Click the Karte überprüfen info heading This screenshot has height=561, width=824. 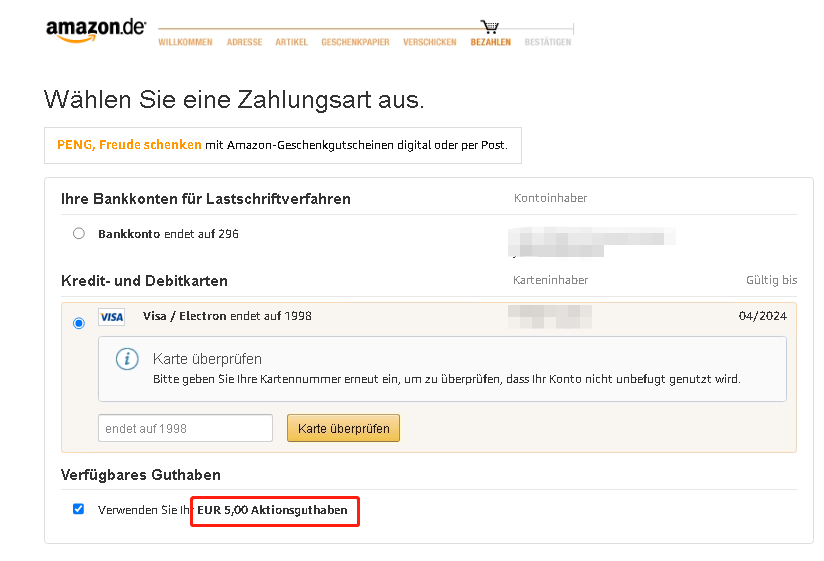point(207,359)
